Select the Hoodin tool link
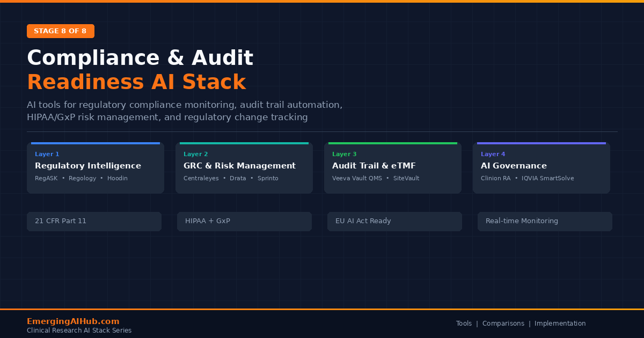This screenshot has height=338, width=644. pos(118,178)
